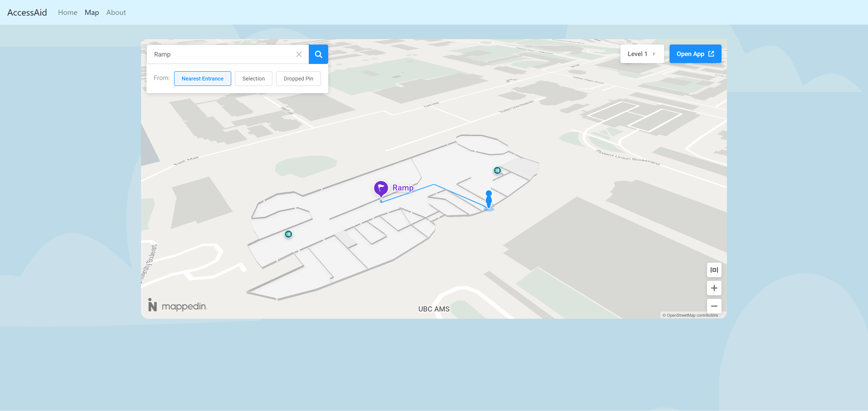
Task: Zoom out with the minus button
Action: [714, 306]
